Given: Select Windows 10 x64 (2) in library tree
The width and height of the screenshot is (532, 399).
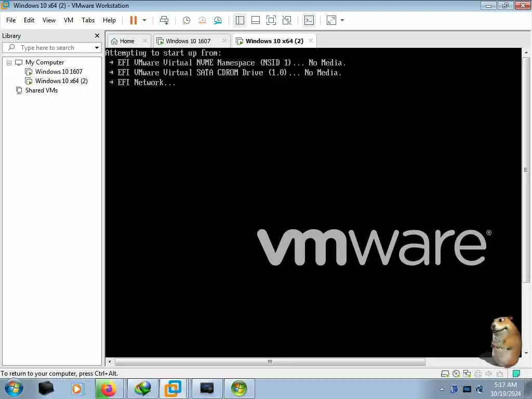Looking at the screenshot, I should [61, 81].
